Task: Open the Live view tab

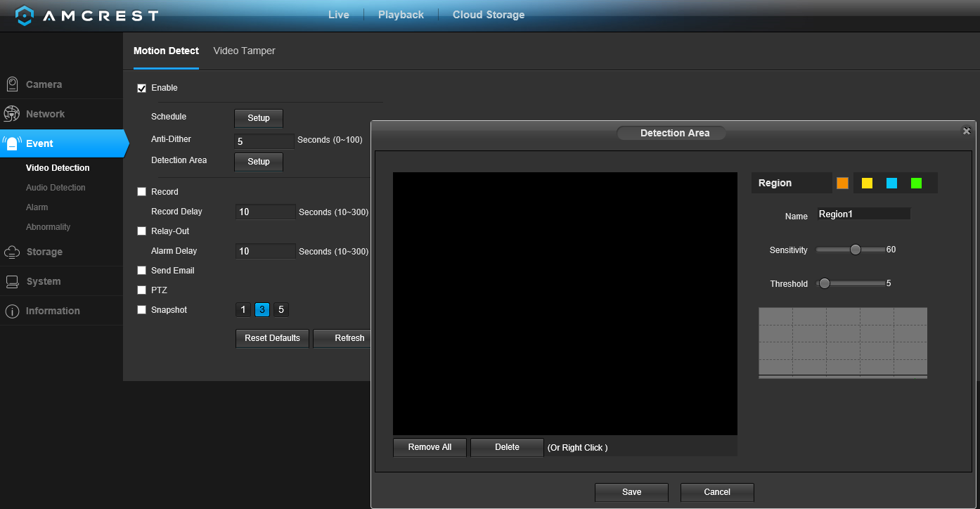Action: (339, 15)
